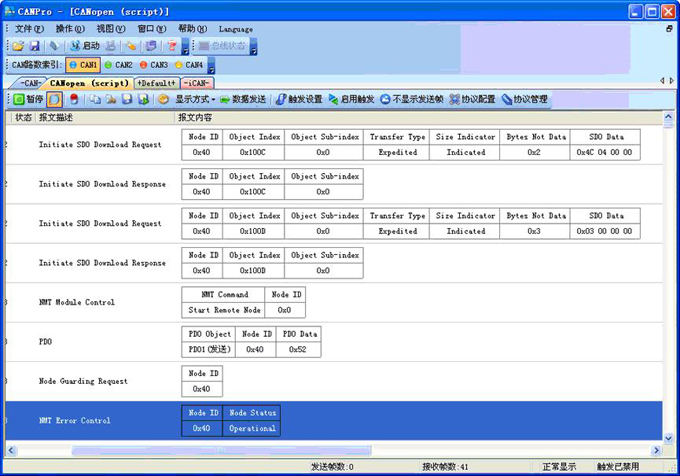Click 协议配置 protocol configuration button
Viewport: 680px width, 476px height.
472,100
